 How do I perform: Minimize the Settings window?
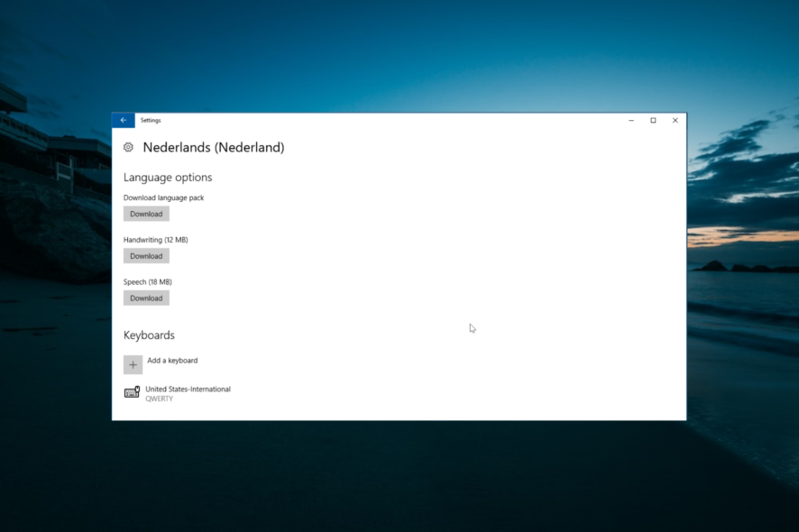(631, 120)
